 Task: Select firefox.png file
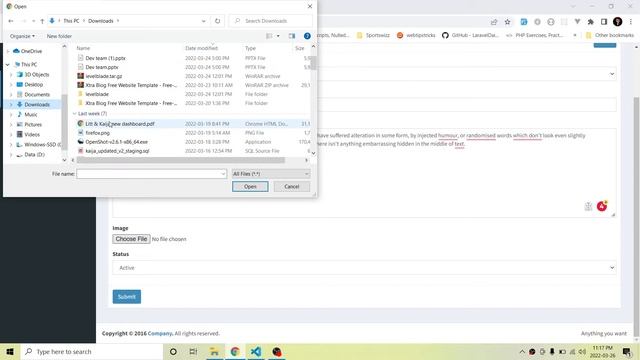pos(98,133)
